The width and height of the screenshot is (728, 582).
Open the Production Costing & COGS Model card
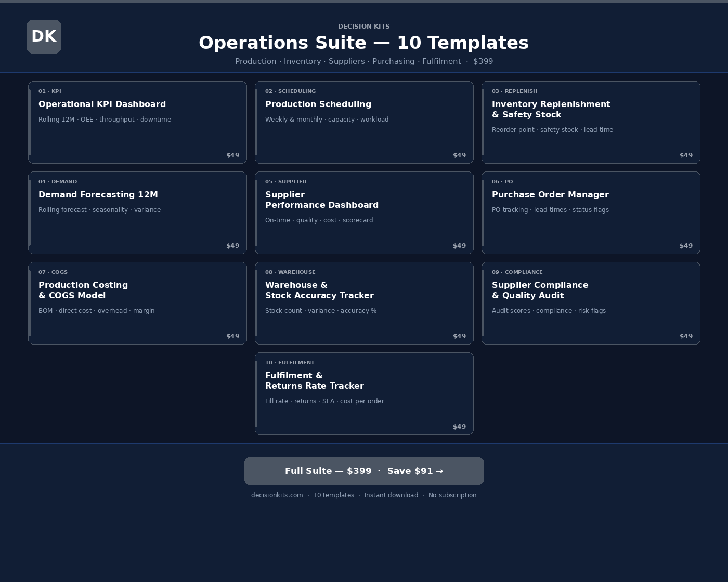(x=137, y=303)
